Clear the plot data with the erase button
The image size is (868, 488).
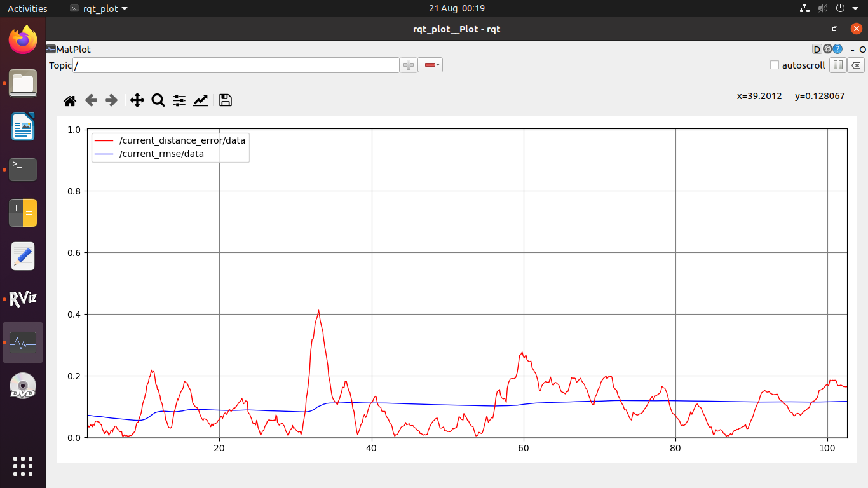coord(856,65)
